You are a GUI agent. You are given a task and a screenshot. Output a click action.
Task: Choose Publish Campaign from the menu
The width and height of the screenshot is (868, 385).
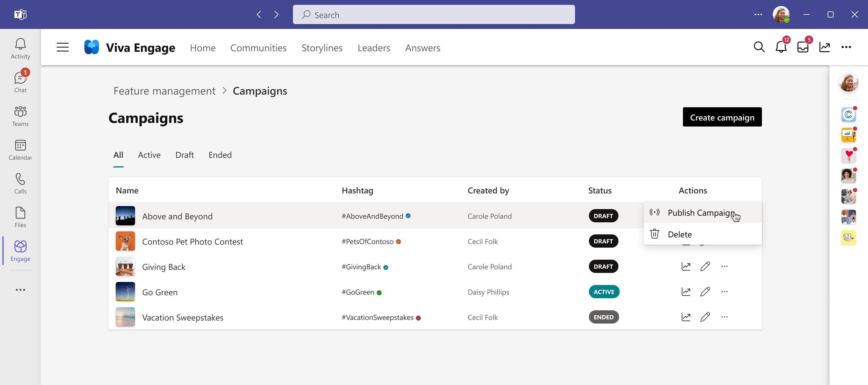(703, 213)
